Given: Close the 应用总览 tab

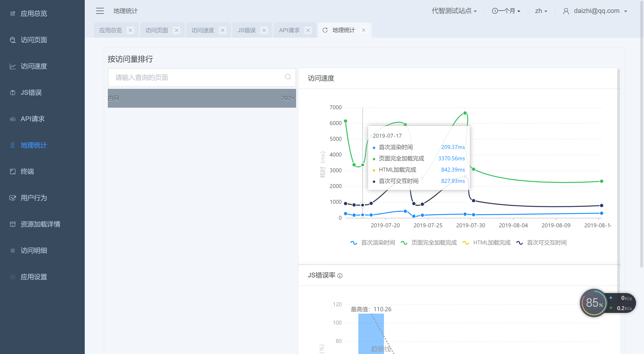Looking at the screenshot, I should tap(130, 30).
